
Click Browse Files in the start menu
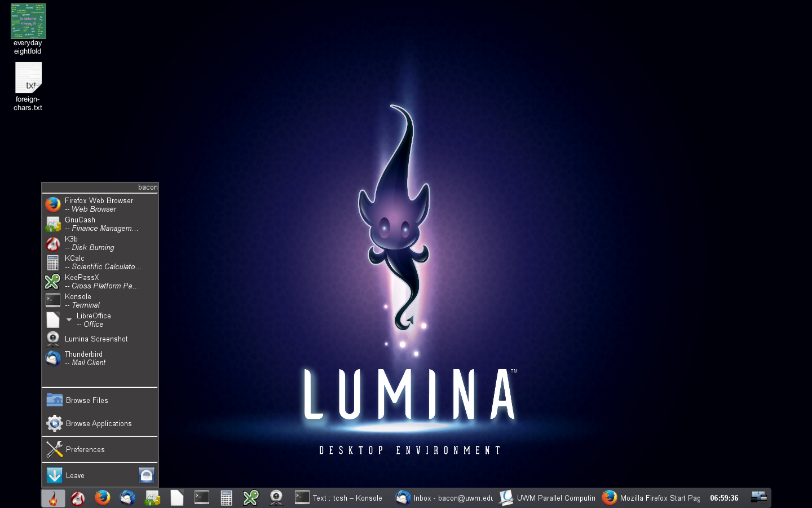pyautogui.click(x=100, y=400)
